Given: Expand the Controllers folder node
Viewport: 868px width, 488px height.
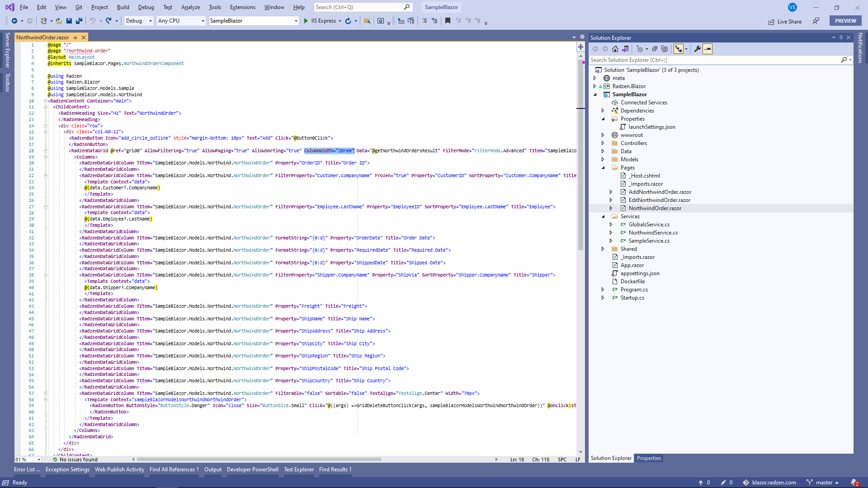Looking at the screenshot, I should pyautogui.click(x=603, y=143).
